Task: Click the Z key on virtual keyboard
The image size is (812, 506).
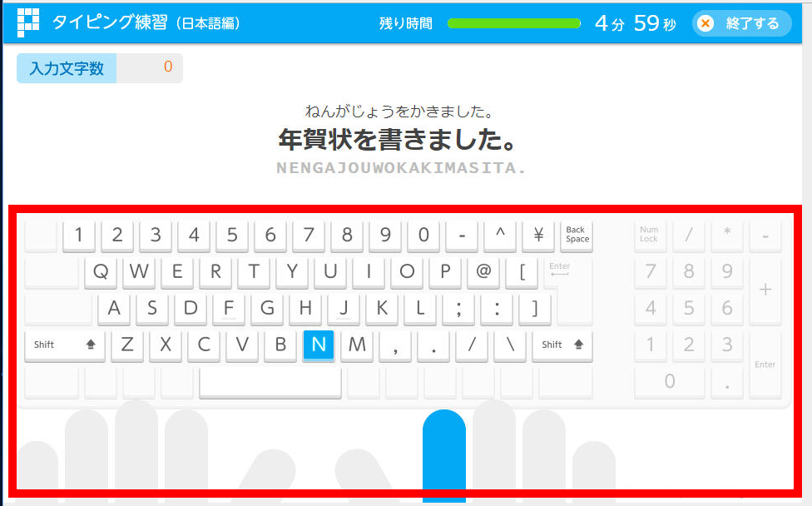Action: 127,345
